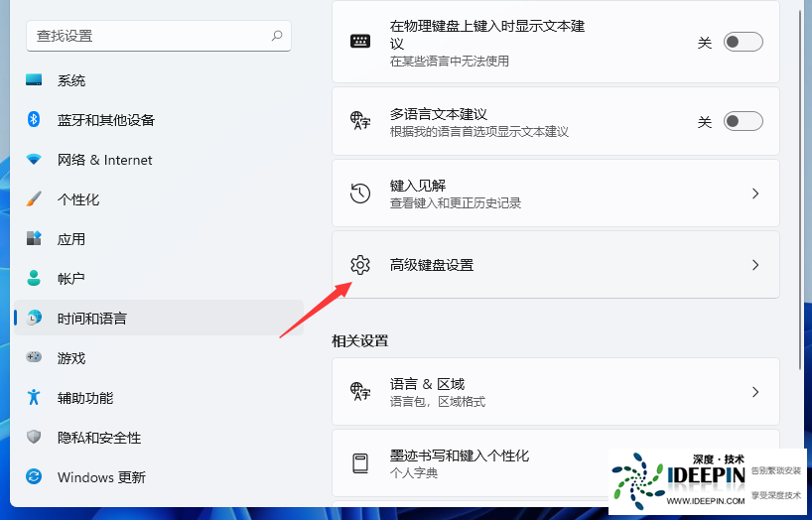This screenshot has width=812, height=520.
Task: Open the 系统 settings category
Action: [x=159, y=80]
